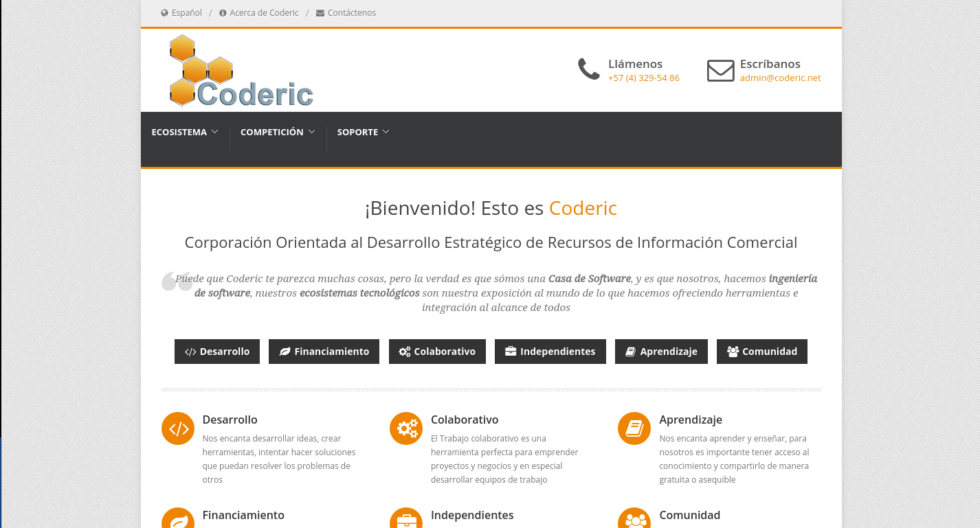
Task: Expand the Ecosistema navigation menu
Action: (x=185, y=132)
